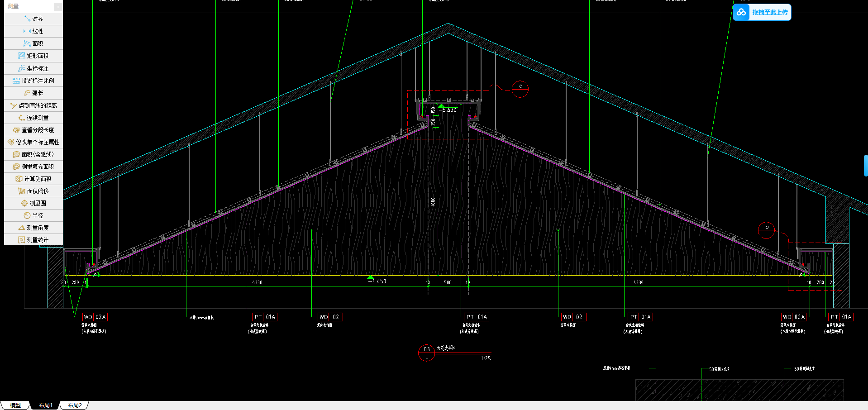This screenshot has width=868, height=410.
Task: Select the 测量角度 angle measurement tool
Action: pos(33,228)
